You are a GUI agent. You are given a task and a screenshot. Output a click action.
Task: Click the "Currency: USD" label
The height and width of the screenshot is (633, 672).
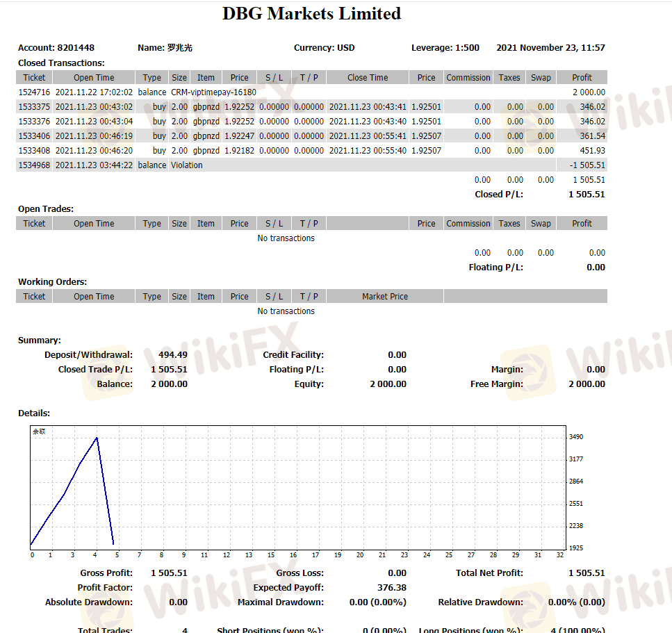324,47
